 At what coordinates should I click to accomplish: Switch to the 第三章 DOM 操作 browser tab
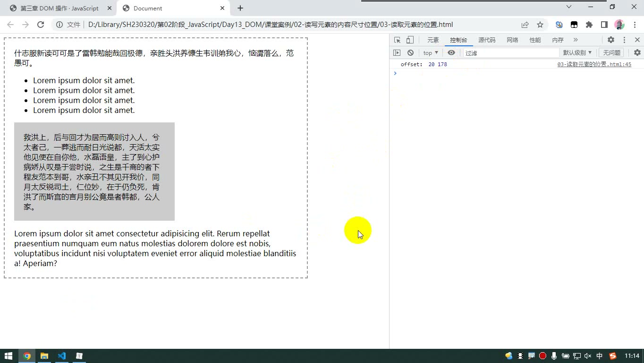point(59,8)
